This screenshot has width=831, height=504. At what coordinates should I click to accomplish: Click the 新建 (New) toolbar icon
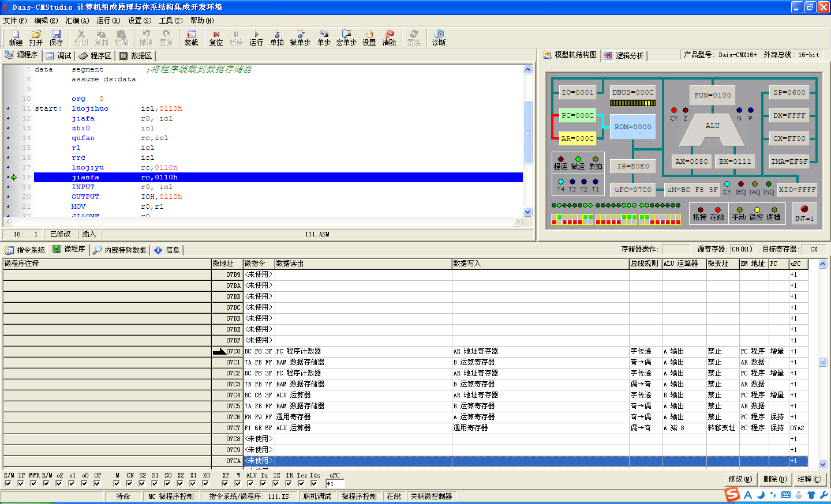pos(16,38)
